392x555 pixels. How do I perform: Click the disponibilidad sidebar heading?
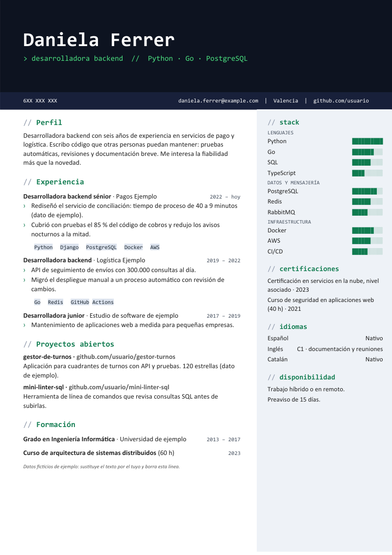pos(301,378)
